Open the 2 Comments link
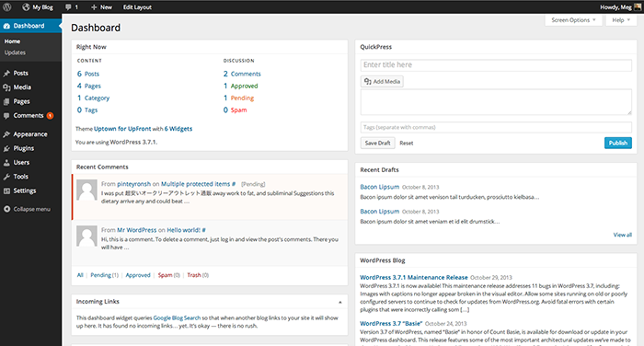The image size is (644, 346). click(x=242, y=74)
